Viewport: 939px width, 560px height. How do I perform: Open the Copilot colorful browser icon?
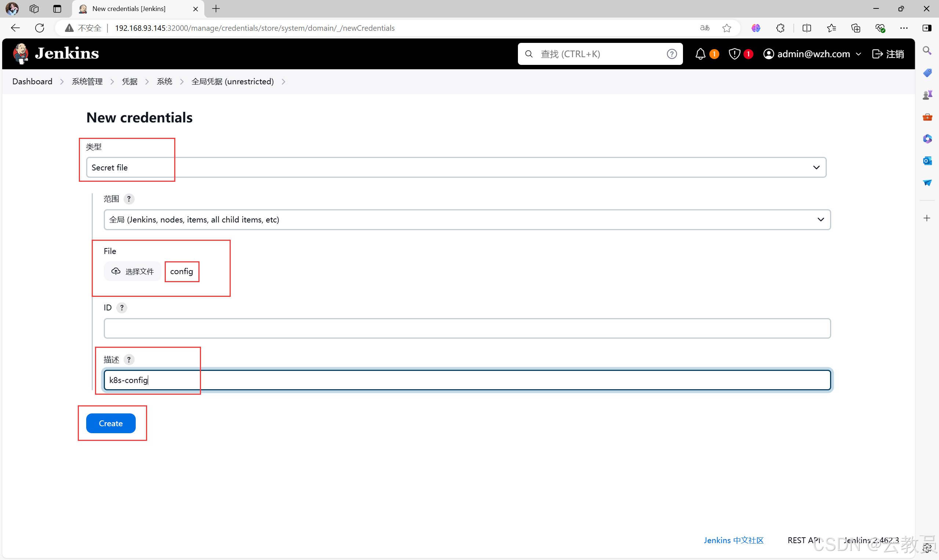(x=756, y=28)
